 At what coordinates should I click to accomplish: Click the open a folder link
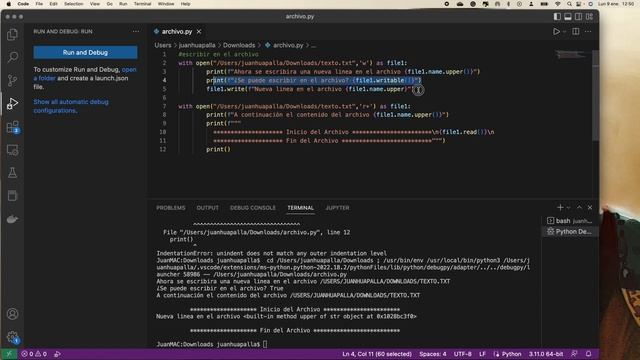[x=85, y=74]
